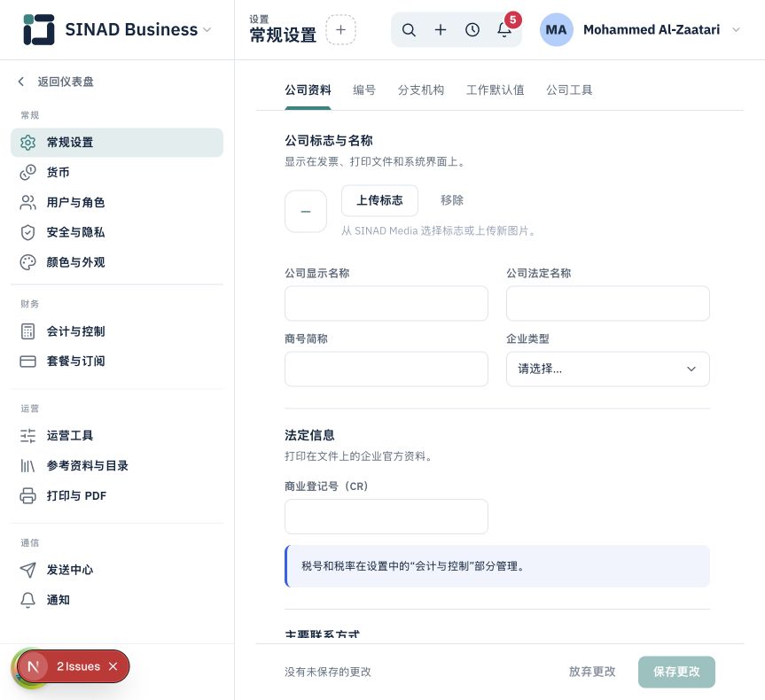
Task: Click the 返回仪表盘 link
Action: (x=66, y=82)
